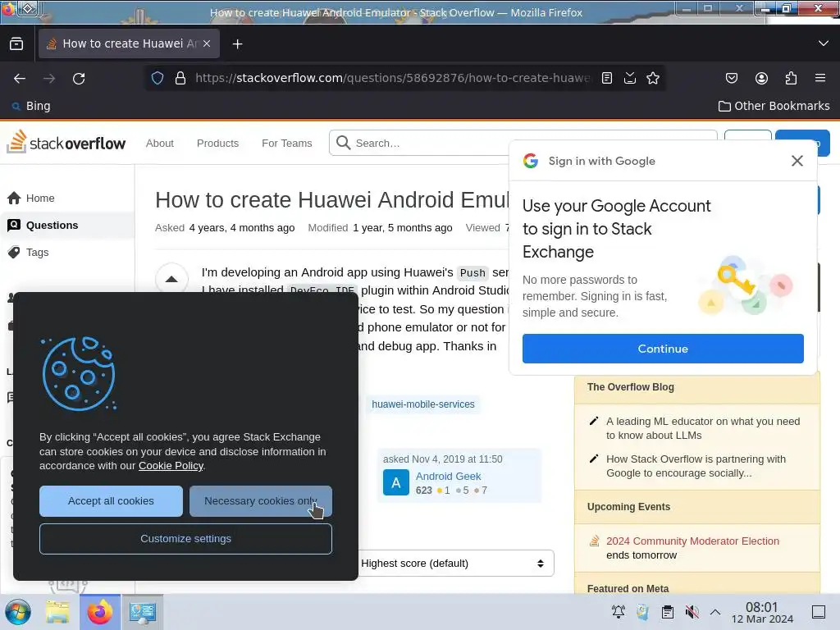Click the padlock site info icon
This screenshot has width=840, height=630.
(180, 78)
